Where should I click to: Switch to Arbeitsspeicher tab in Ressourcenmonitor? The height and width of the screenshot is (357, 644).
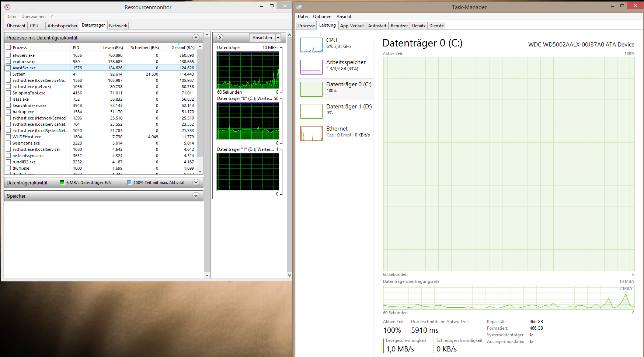pyautogui.click(x=62, y=26)
